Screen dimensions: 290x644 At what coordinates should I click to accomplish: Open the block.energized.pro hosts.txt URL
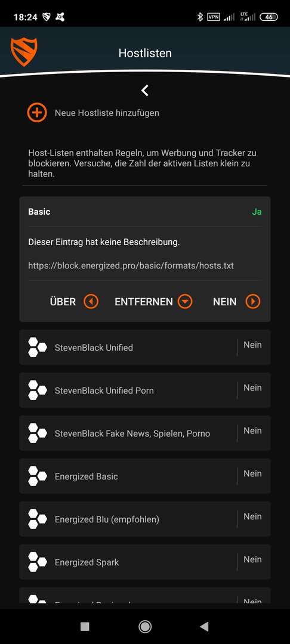[x=131, y=266]
